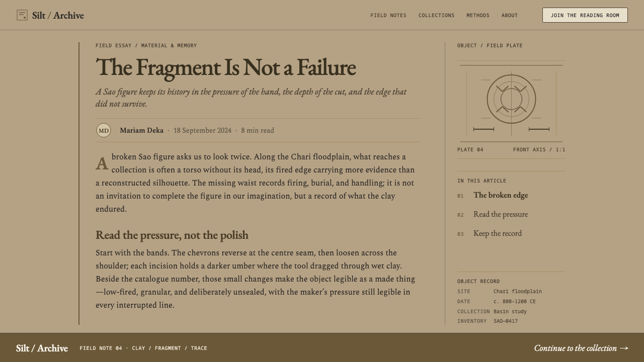Click the IN THIS ARTICLE heading
Viewport: 644px width, 362px height.
point(482,180)
